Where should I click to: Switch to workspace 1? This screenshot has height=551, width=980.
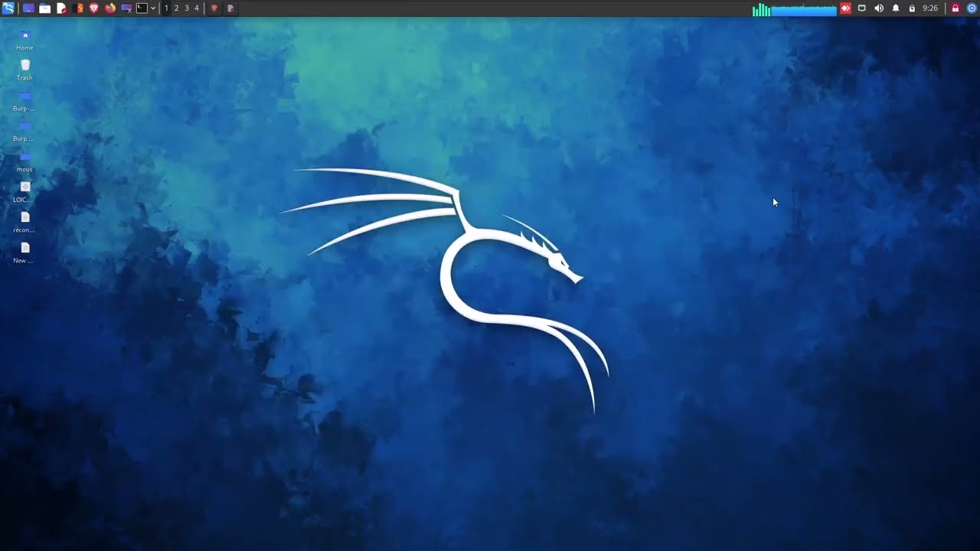tap(166, 8)
